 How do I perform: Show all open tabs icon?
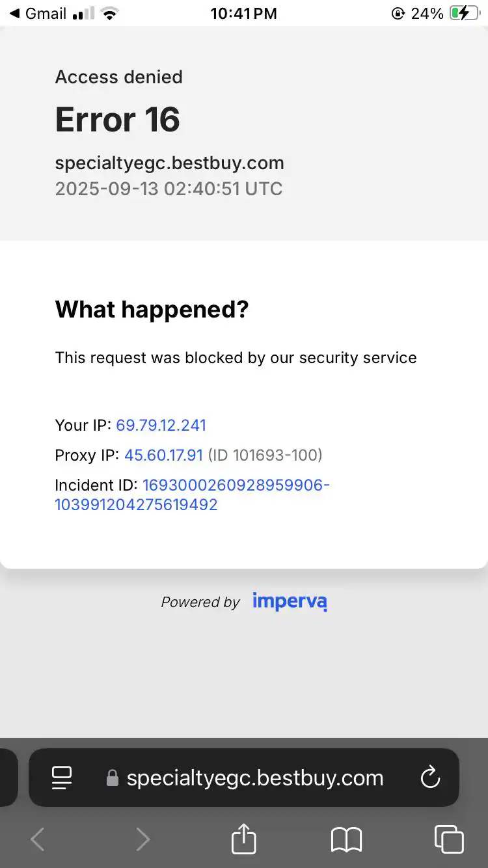click(x=449, y=839)
